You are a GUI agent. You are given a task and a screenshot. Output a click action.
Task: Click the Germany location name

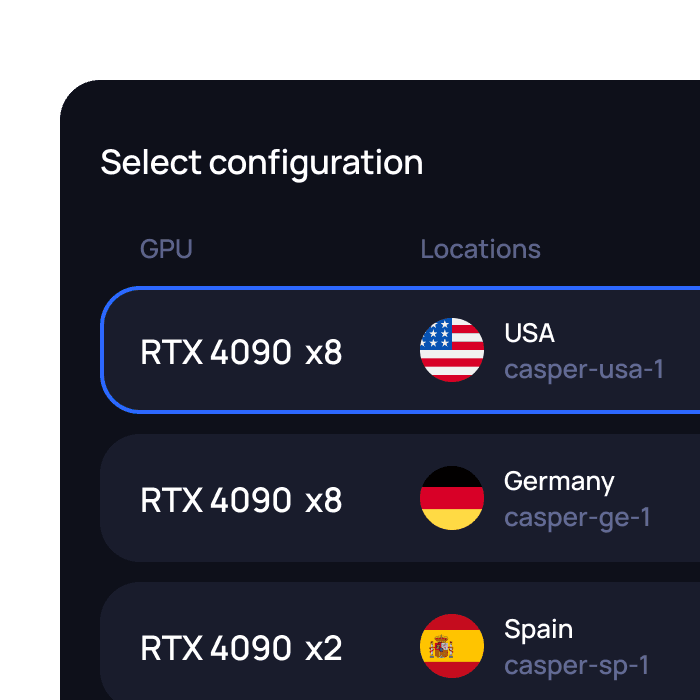[x=559, y=482]
